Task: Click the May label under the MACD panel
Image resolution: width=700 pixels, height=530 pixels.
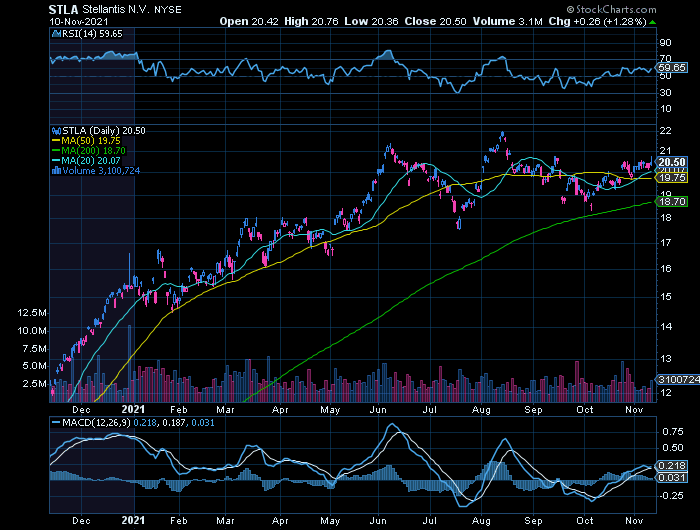Action: point(330,521)
